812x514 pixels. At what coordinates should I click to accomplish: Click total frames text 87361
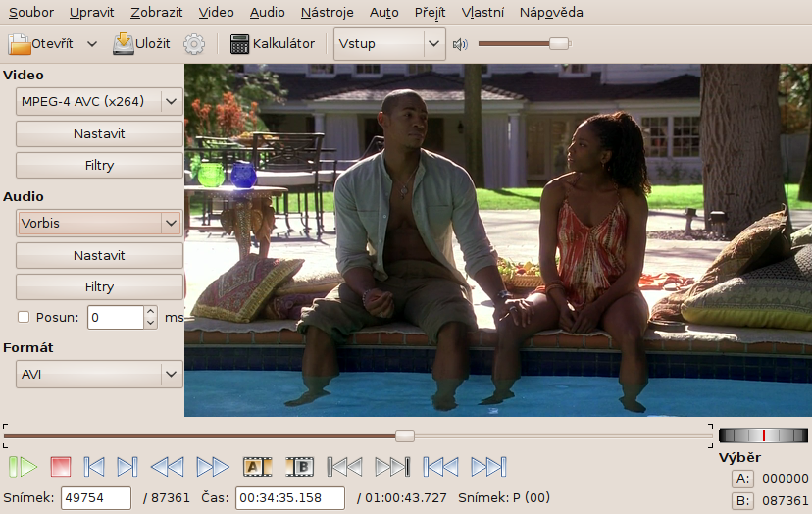click(x=171, y=498)
